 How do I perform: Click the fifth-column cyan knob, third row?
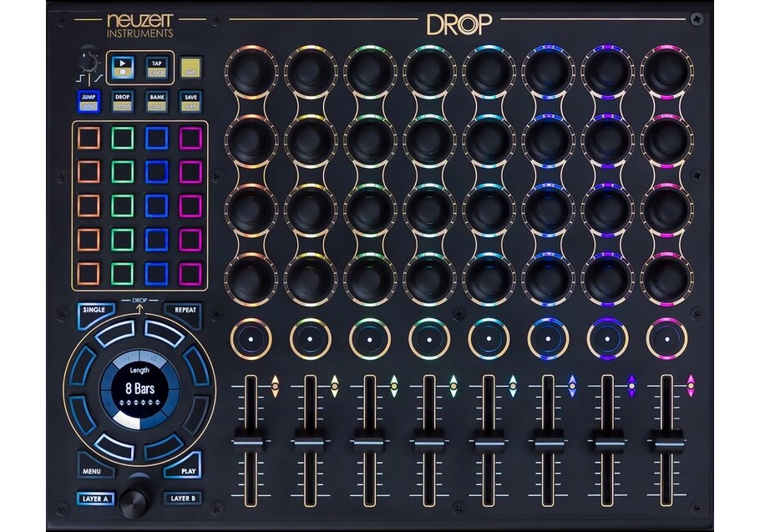[x=489, y=210]
